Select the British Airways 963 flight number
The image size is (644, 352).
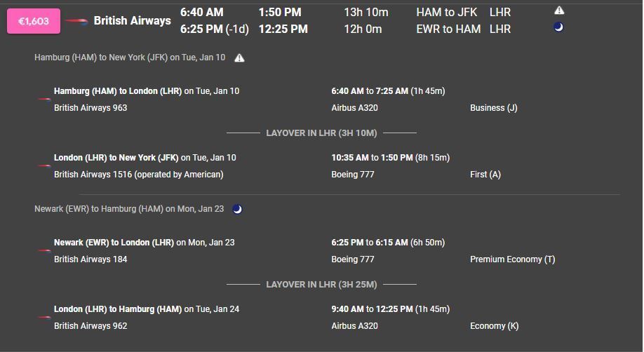tap(90, 107)
